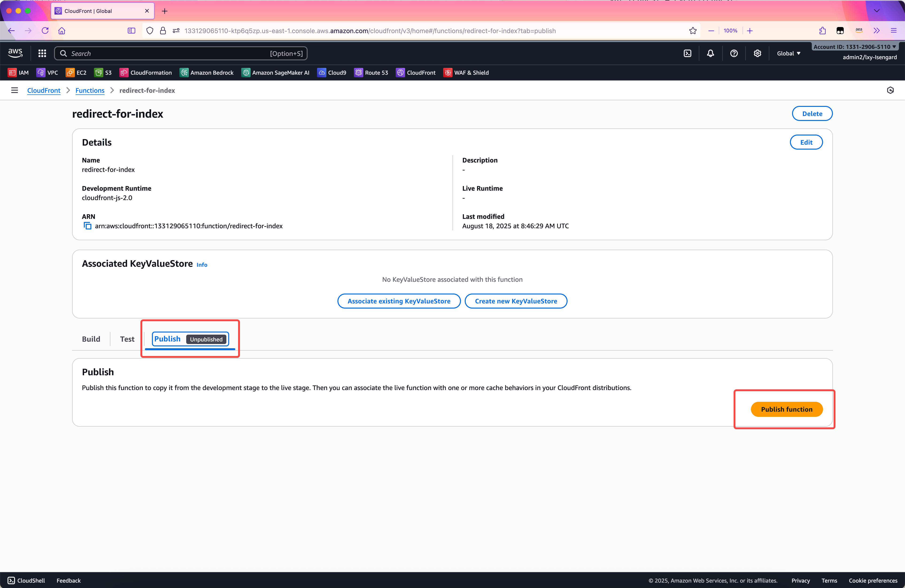
Task: Open the S3 shortcut in favorites bar
Action: pos(103,73)
